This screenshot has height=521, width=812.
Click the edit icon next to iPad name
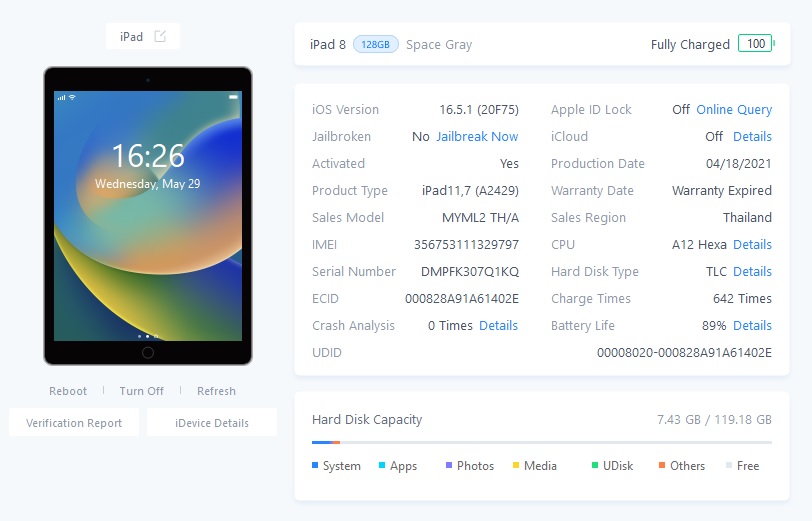[160, 36]
